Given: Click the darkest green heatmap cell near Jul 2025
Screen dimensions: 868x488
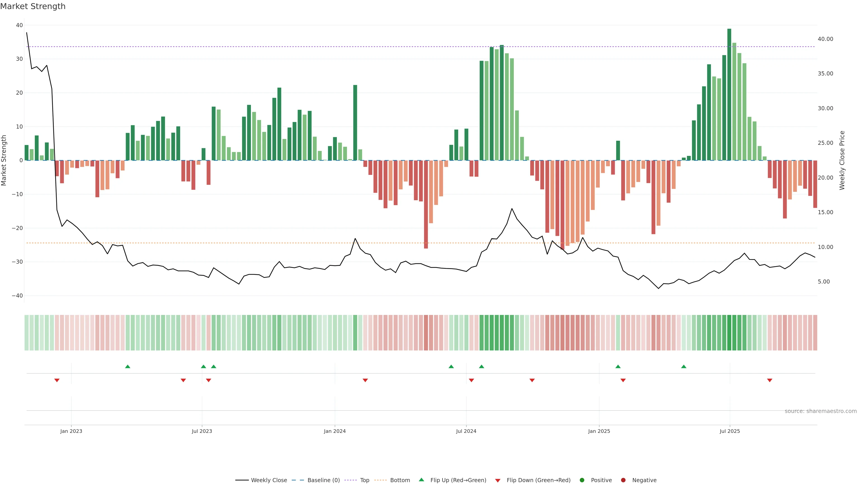Looking at the screenshot, I should [729, 333].
